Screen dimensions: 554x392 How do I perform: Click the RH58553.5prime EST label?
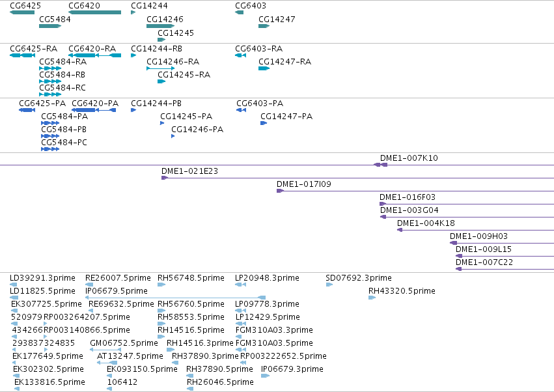[191, 317]
